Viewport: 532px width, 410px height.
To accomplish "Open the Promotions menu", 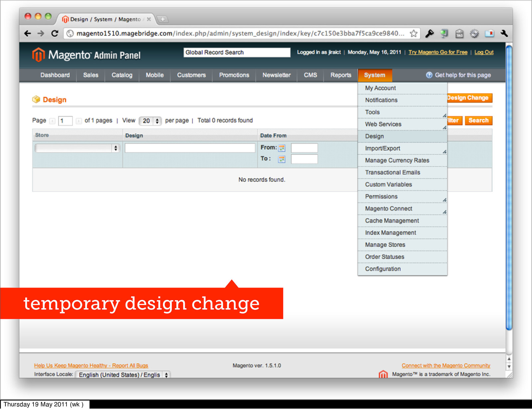I will point(234,75).
